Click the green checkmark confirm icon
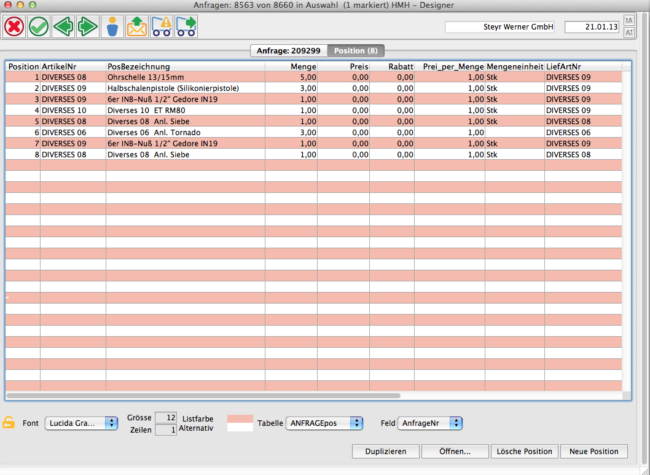The width and height of the screenshot is (650, 475). (39, 26)
